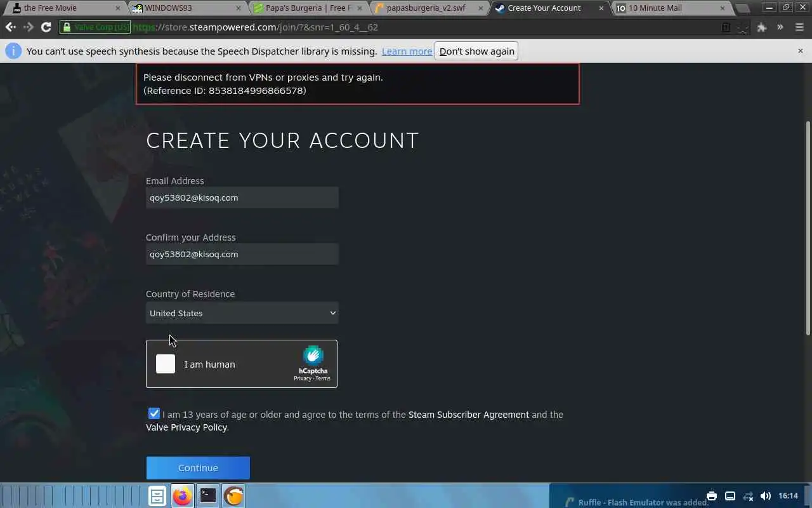This screenshot has width=812, height=508.
Task: Open the printer tray icon
Action: pos(712,496)
